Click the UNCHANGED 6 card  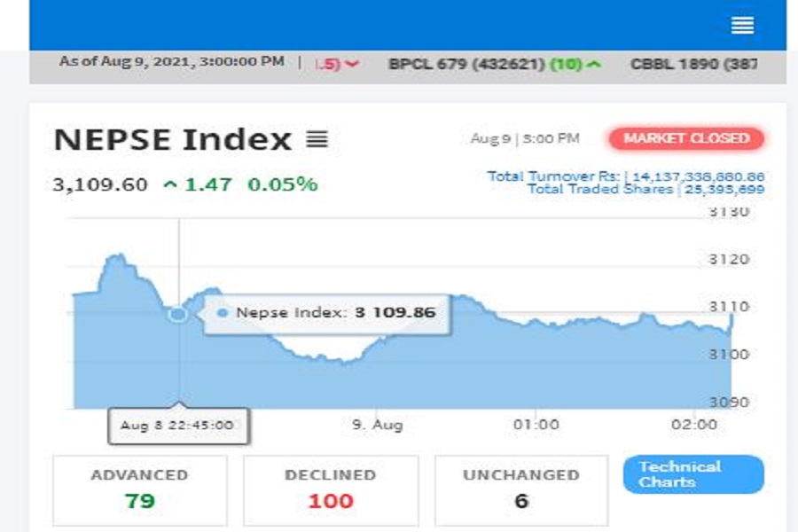(521, 490)
